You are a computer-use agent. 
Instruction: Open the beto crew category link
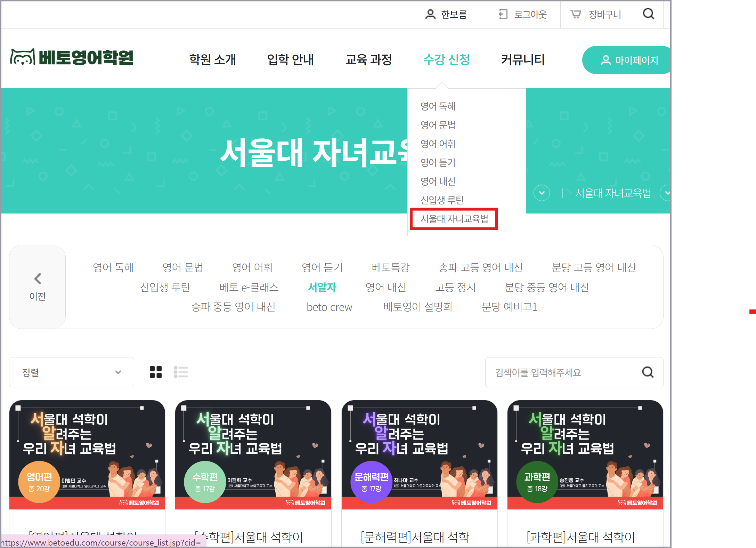tap(329, 307)
